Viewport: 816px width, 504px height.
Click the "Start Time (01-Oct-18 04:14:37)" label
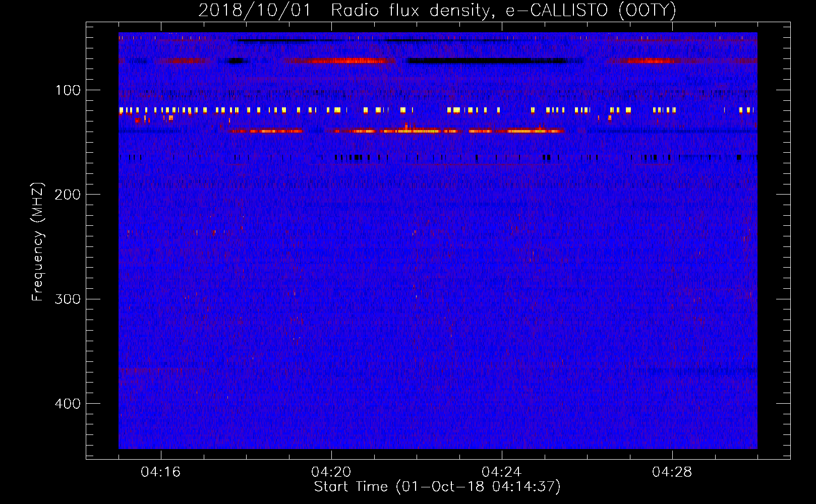click(437, 487)
